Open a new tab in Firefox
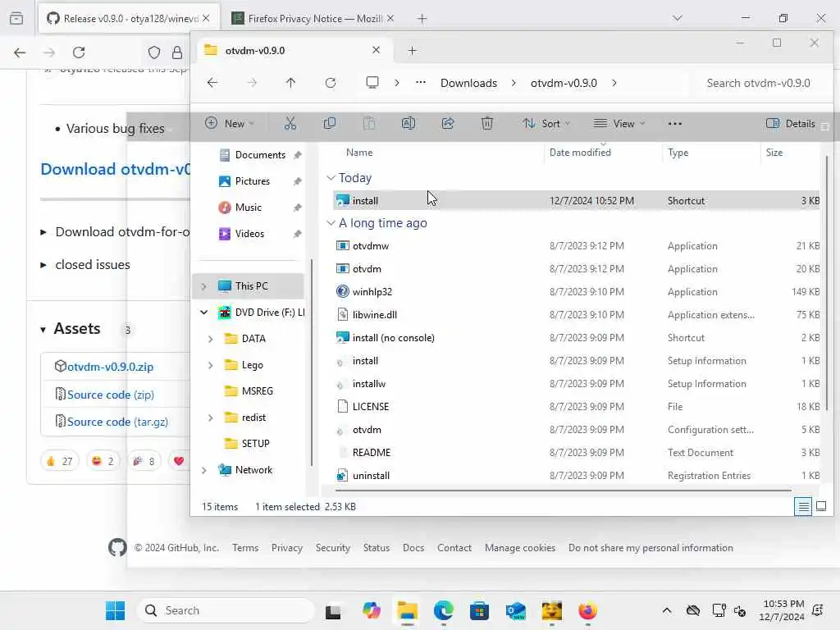The image size is (840, 630). point(422,19)
